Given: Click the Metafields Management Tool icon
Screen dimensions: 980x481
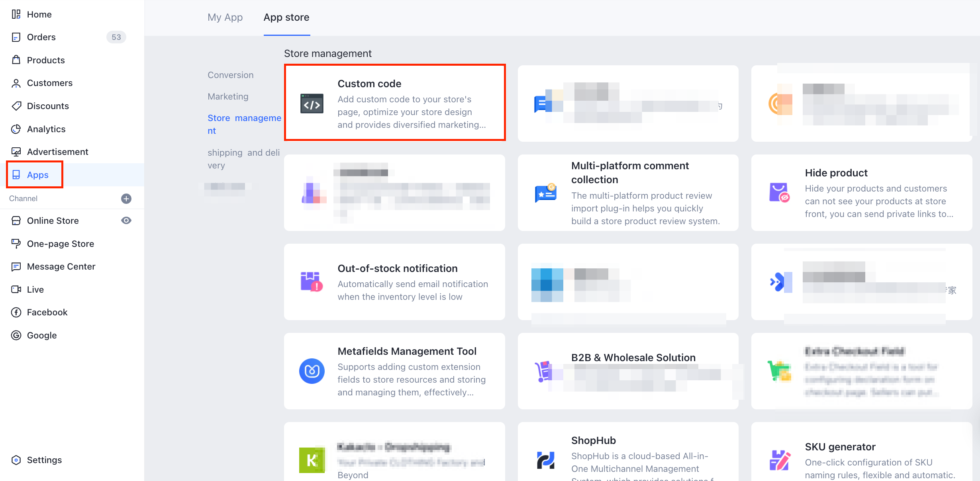Looking at the screenshot, I should 312,371.
